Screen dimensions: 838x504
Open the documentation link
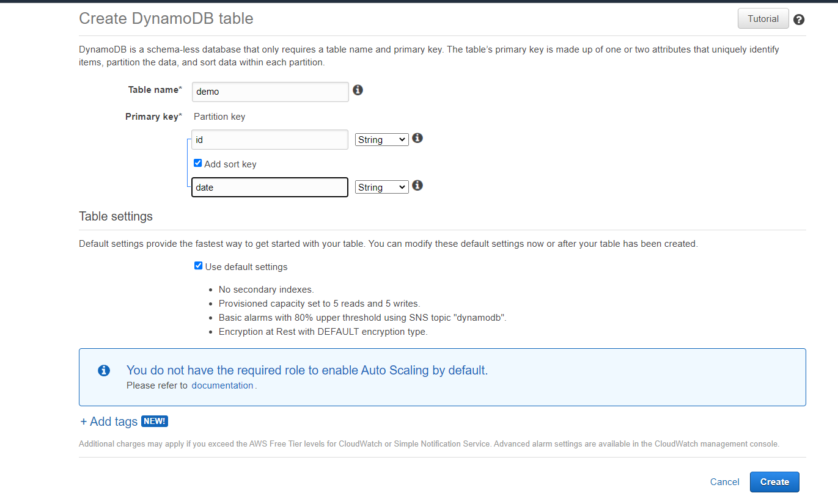pyautogui.click(x=222, y=385)
